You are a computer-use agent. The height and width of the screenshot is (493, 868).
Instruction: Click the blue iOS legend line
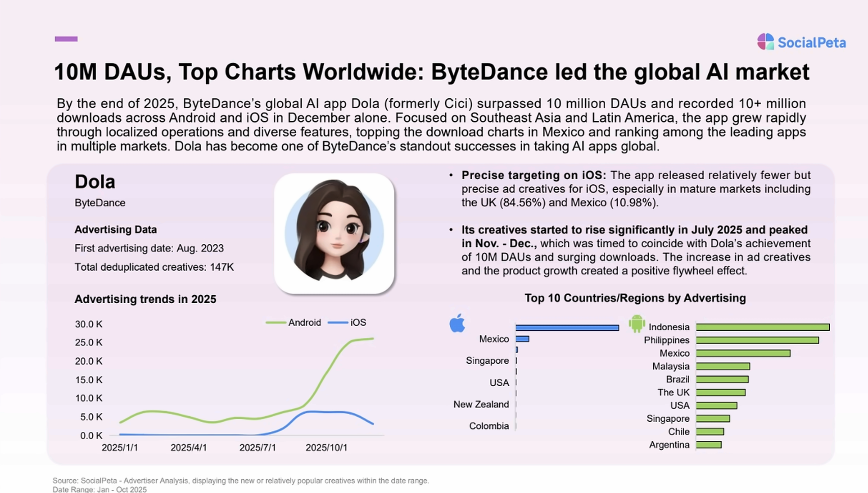[338, 323]
